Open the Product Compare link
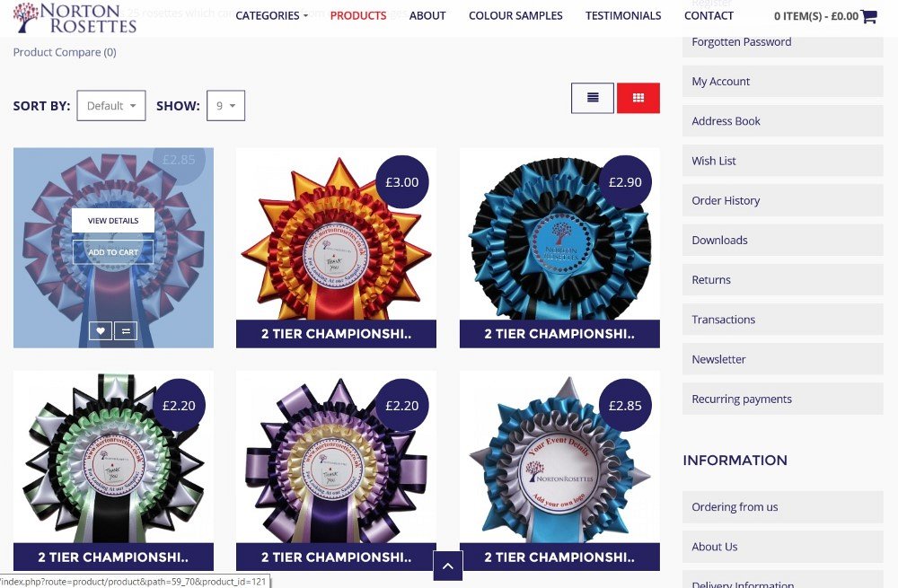 [x=65, y=52]
